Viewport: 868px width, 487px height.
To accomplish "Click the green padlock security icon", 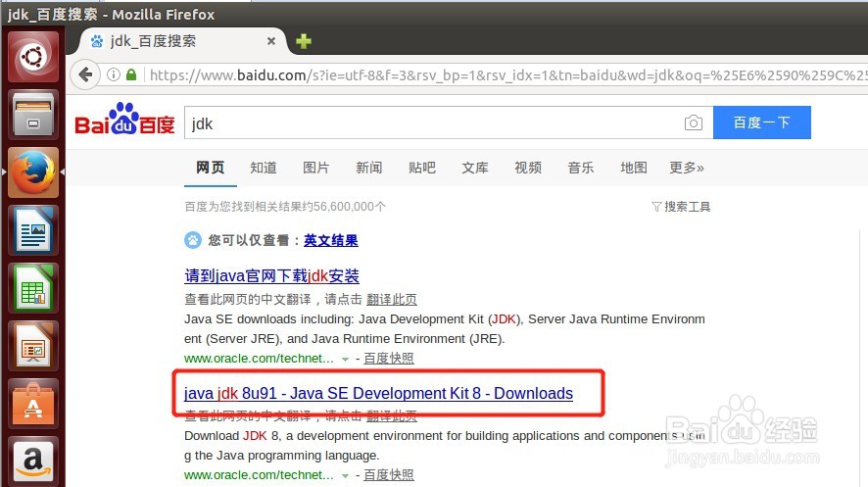I will 131,74.
